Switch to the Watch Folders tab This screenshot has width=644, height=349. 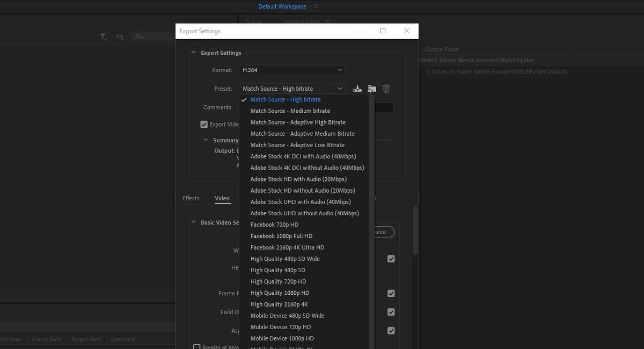point(304,22)
